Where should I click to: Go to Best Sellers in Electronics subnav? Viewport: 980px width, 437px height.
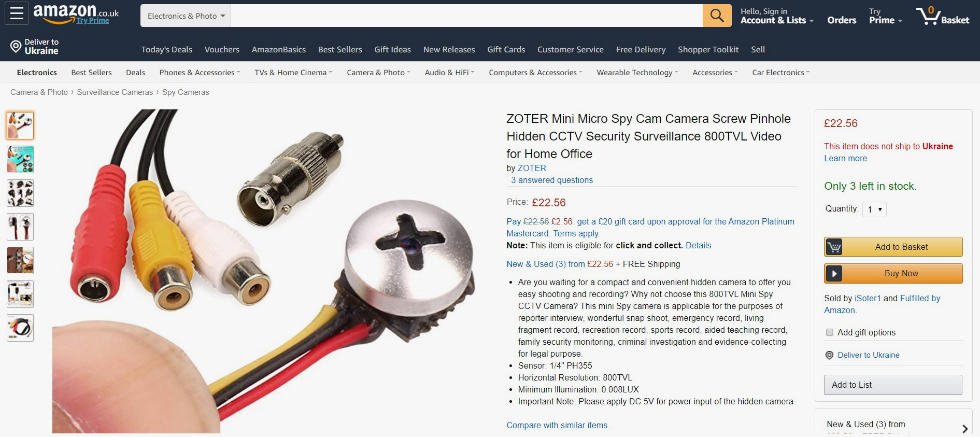click(x=91, y=73)
